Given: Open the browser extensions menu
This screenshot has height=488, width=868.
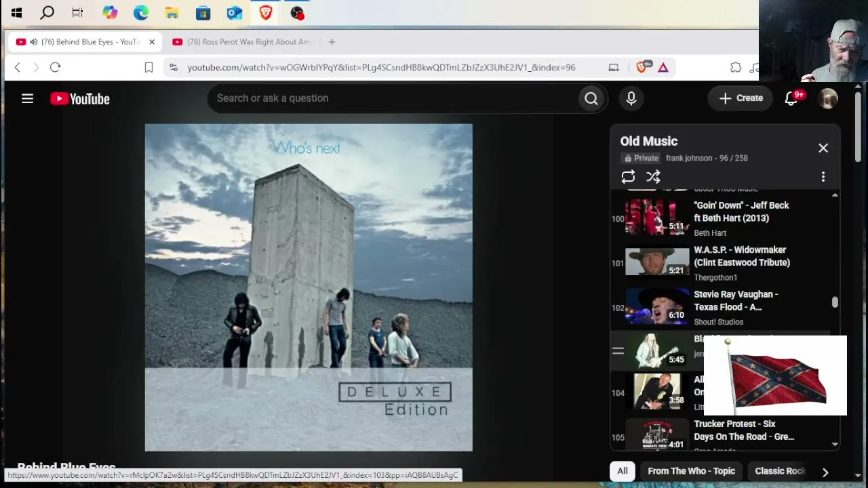Looking at the screenshot, I should click(x=736, y=67).
